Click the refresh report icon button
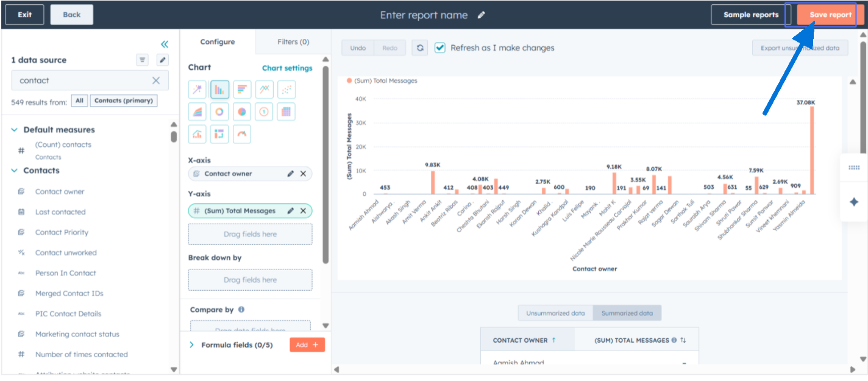Viewport: 868px width, 381px height. 420,48
